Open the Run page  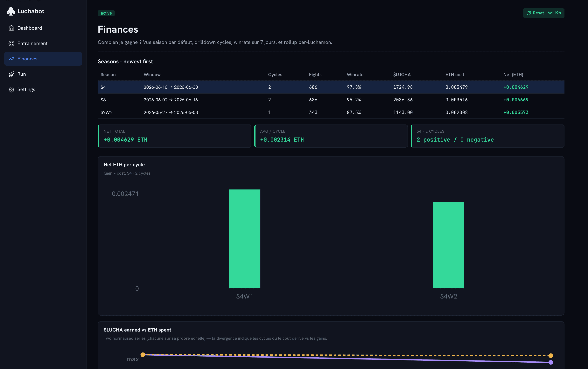(43, 74)
